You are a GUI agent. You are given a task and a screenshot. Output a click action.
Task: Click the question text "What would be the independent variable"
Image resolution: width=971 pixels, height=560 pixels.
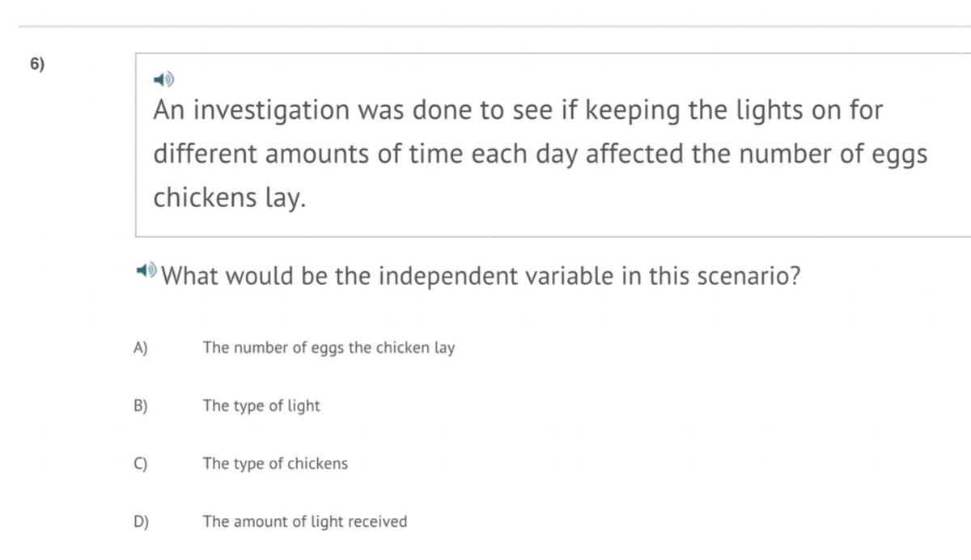[481, 277]
